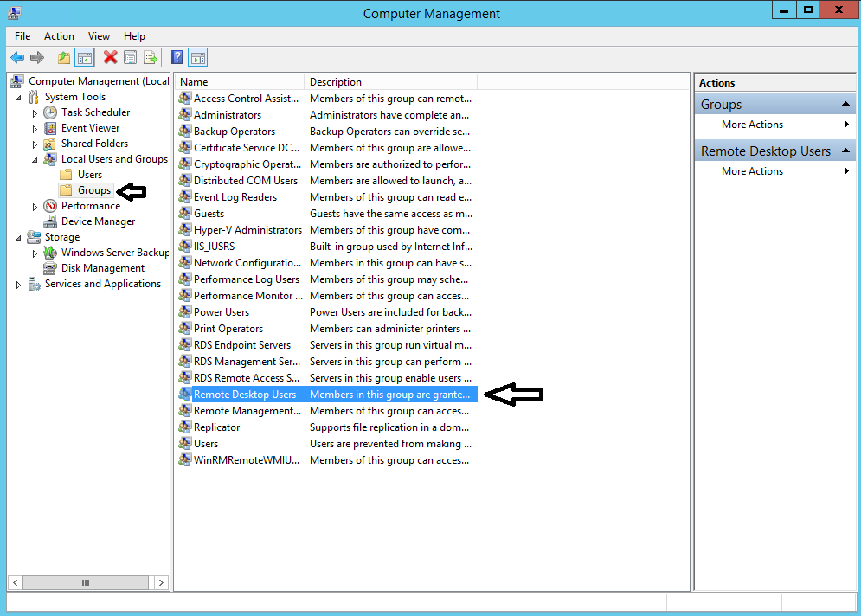Image resolution: width=861 pixels, height=616 pixels.
Task: Click the Forward arrow toolbar icon
Action: (x=37, y=57)
